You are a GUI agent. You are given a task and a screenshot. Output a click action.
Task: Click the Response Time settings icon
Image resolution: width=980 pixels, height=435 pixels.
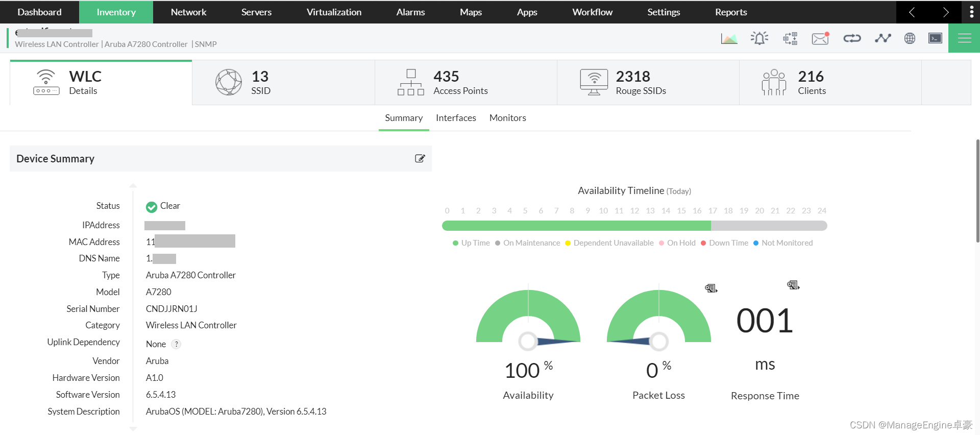point(793,285)
